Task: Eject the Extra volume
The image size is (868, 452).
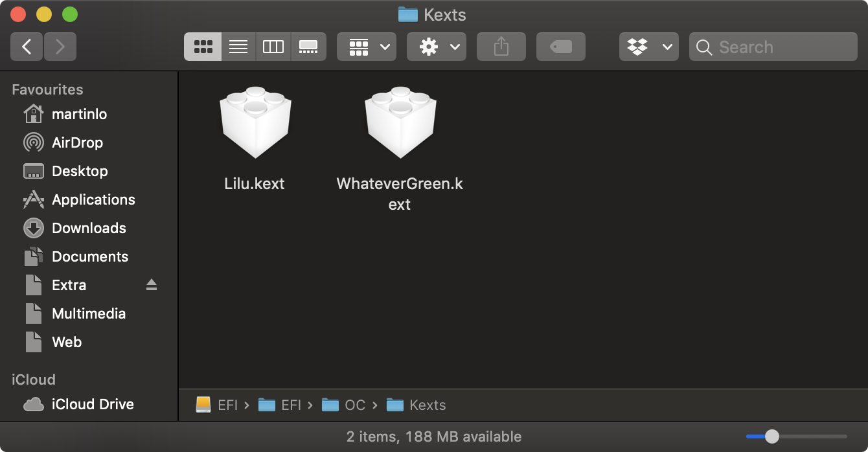Action: (152, 285)
